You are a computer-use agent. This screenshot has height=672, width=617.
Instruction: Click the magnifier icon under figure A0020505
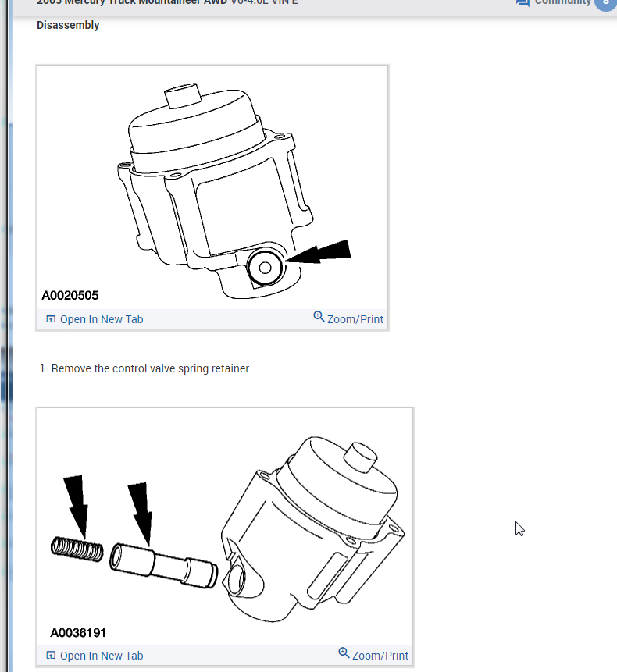click(319, 317)
